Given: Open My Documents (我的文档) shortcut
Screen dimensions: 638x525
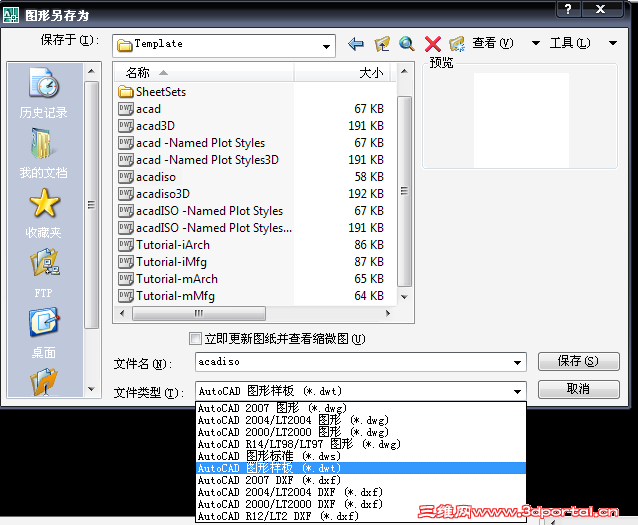Looking at the screenshot, I should (x=44, y=153).
